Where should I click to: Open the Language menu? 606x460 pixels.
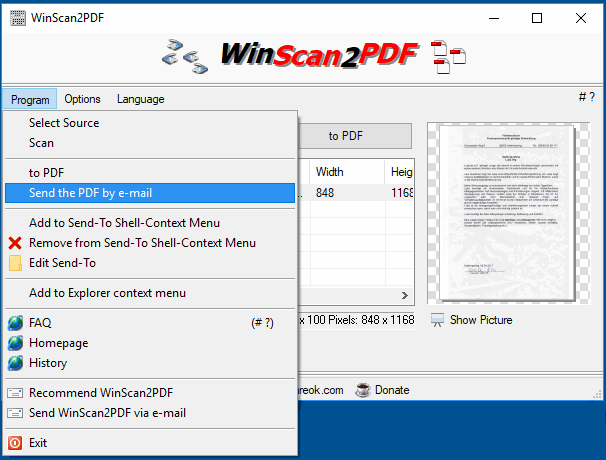141,99
